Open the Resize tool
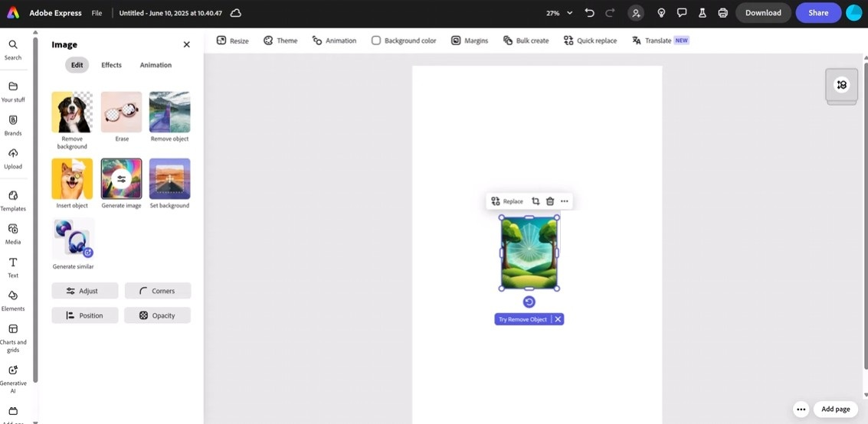The image size is (868, 424). [232, 41]
